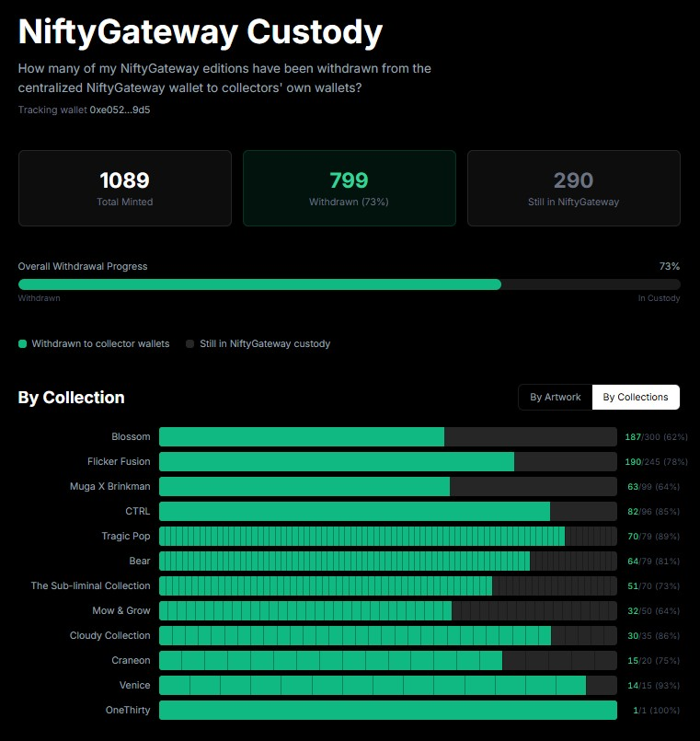Click the Muga X Brinkman label
700x741 pixels.
(x=110, y=486)
